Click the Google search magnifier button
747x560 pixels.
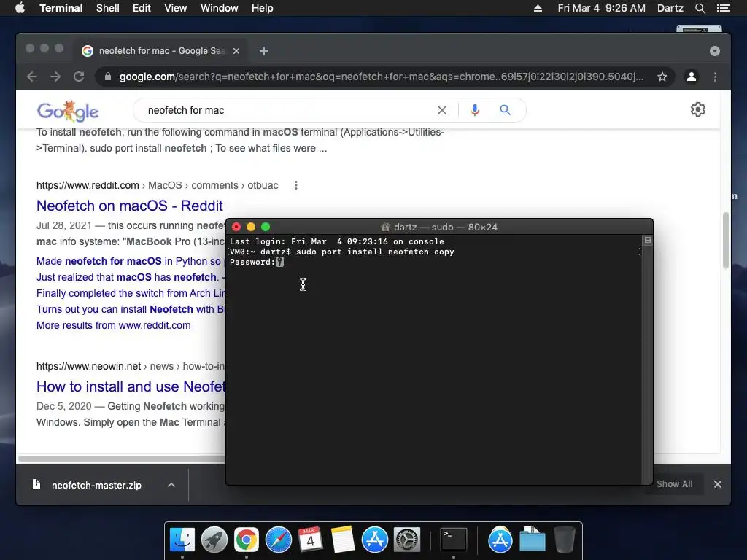click(x=505, y=111)
